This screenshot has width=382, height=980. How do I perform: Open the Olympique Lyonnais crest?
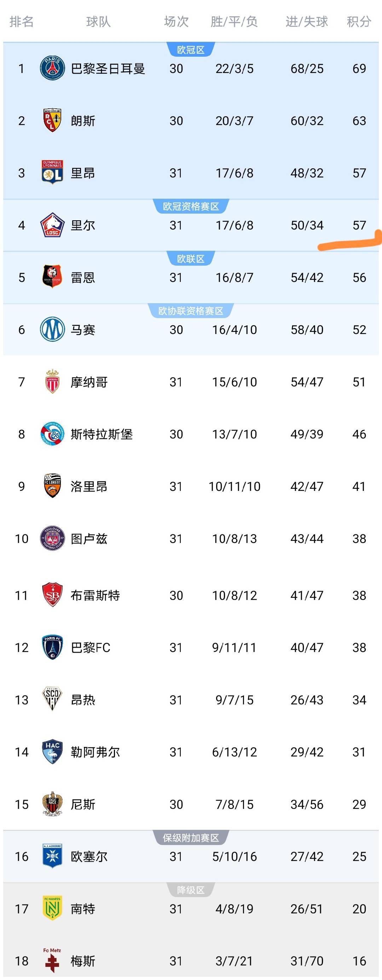(52, 173)
